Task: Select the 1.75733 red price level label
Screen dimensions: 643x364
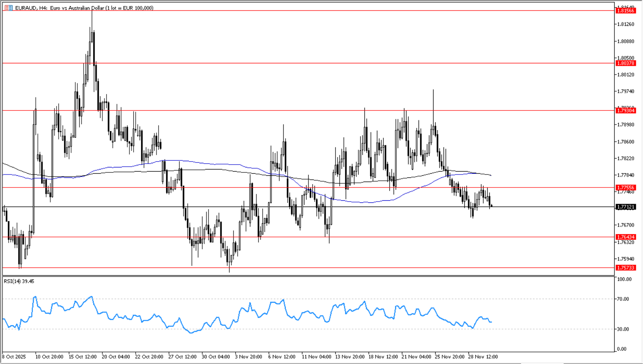Action: pos(626,268)
